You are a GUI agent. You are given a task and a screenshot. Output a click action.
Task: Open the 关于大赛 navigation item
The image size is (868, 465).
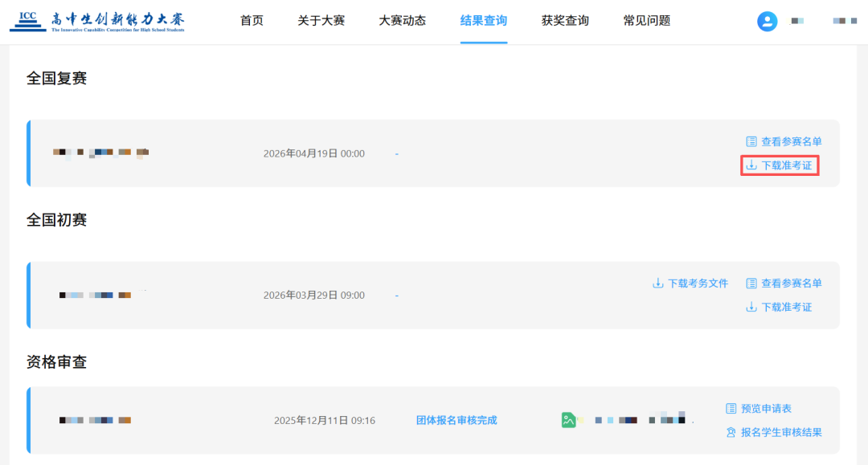pyautogui.click(x=321, y=21)
